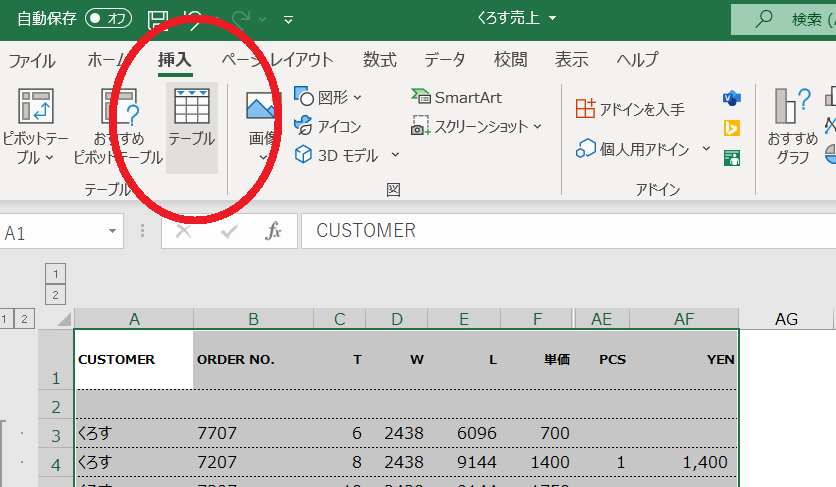The width and height of the screenshot is (836, 487).
Task: Click the Name Box showing A1
Action: [52, 231]
